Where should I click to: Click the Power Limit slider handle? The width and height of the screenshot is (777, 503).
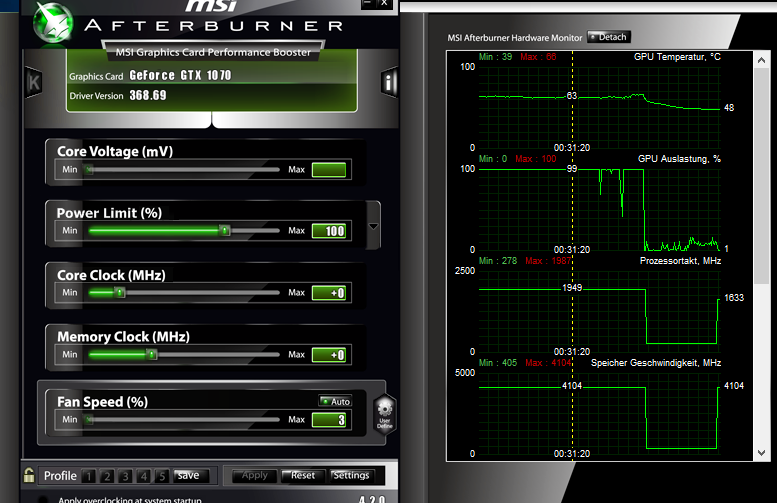point(225,230)
